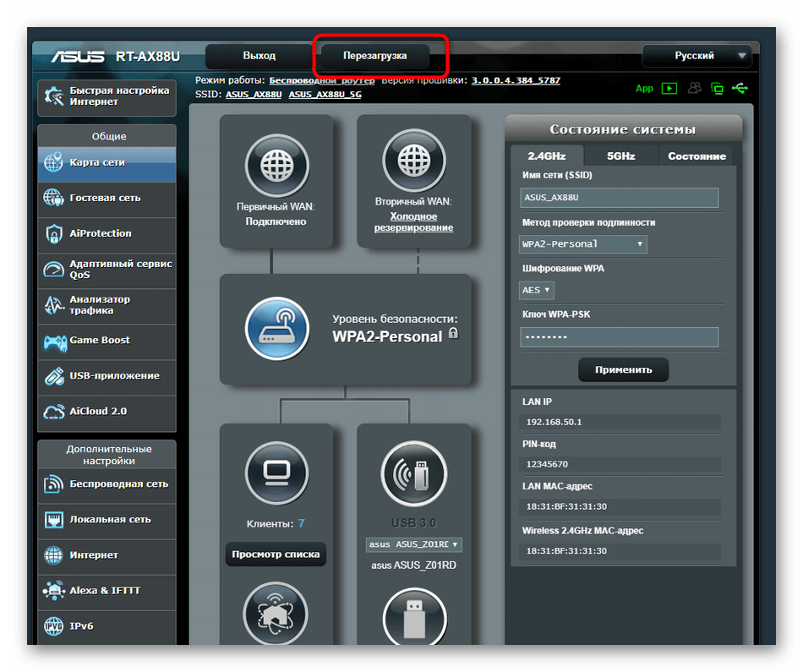
Task: Click the Применить apply button
Action: (x=623, y=369)
